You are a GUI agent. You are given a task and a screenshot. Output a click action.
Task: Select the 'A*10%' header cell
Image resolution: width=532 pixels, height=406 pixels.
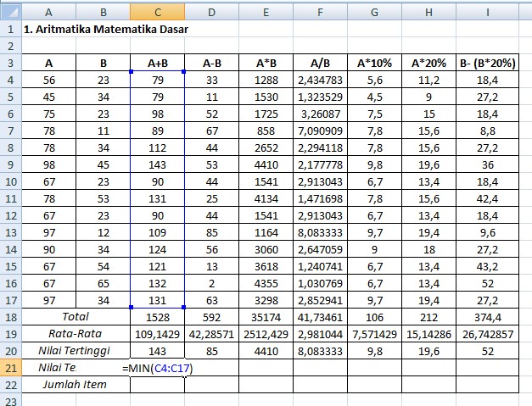click(374, 63)
